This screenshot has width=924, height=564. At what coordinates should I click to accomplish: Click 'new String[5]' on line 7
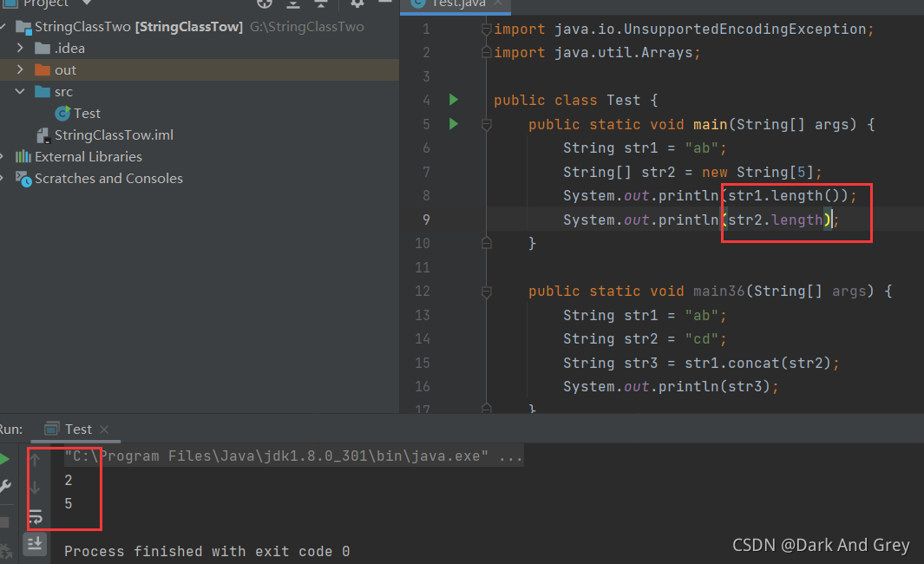point(757,172)
